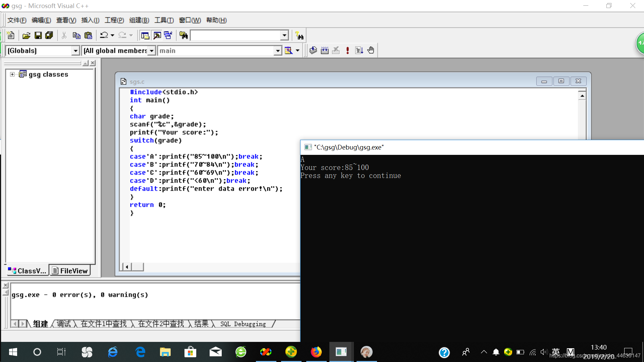The image size is (644, 362).
Task: Click the WizardBar actions wand icon
Action: [288, 51]
